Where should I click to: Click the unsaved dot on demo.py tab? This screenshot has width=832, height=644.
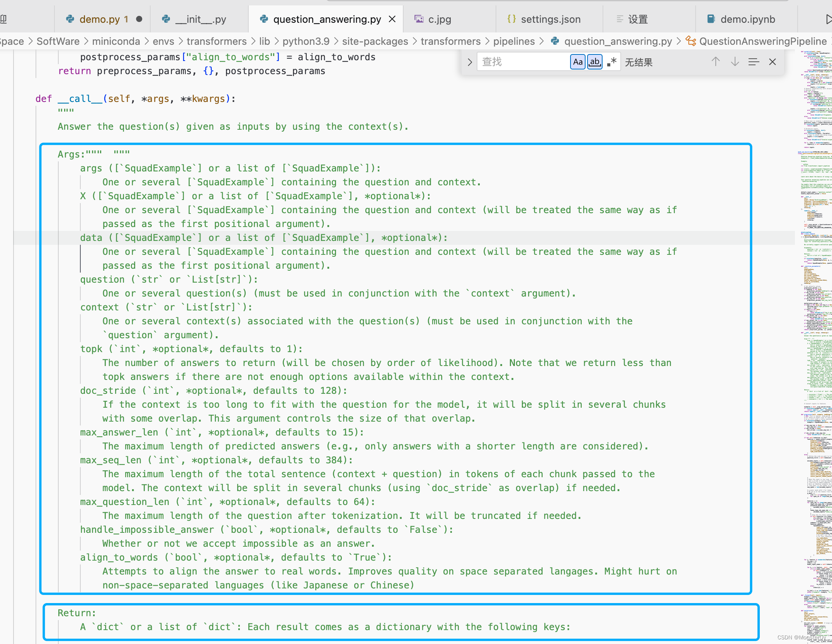139,19
